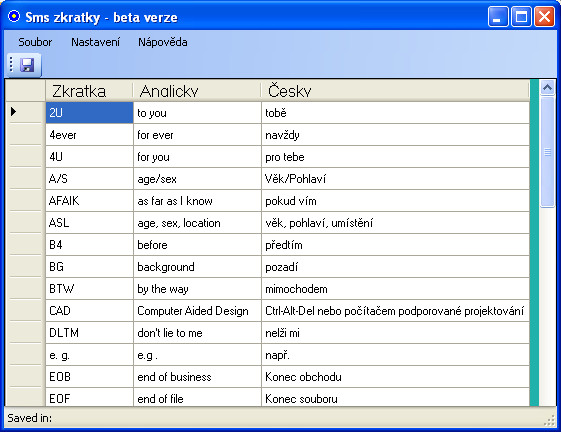
Task: Maximize the Sms zkratky window
Action: click(521, 16)
